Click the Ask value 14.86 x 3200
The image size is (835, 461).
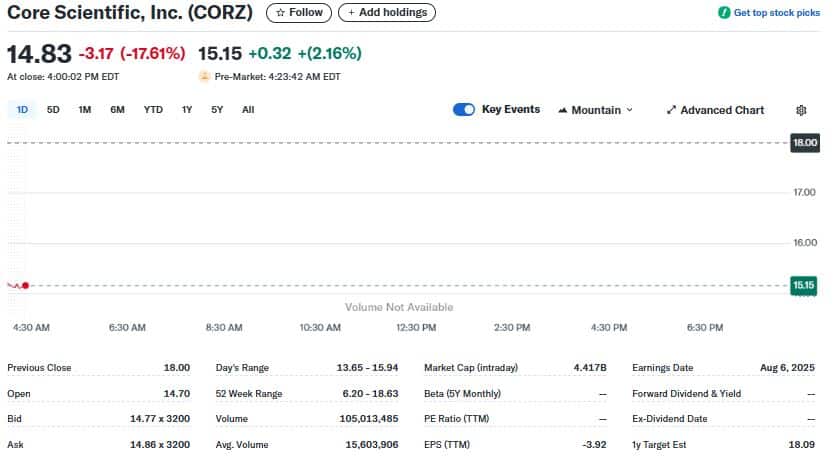click(160, 445)
